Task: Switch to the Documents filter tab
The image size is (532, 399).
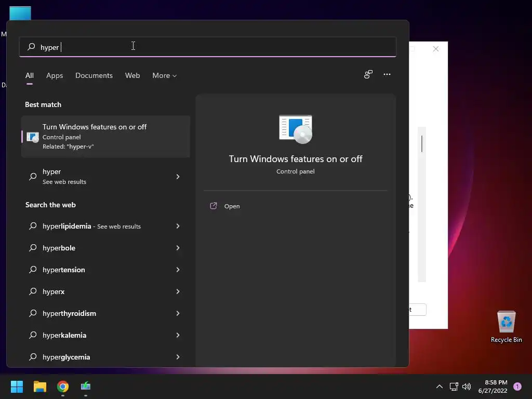Action: (94, 75)
